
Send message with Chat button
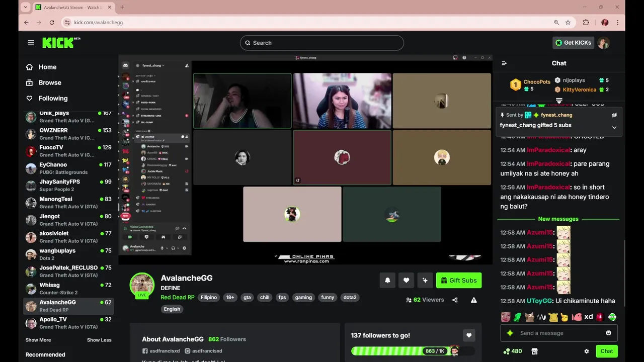[x=606, y=351]
